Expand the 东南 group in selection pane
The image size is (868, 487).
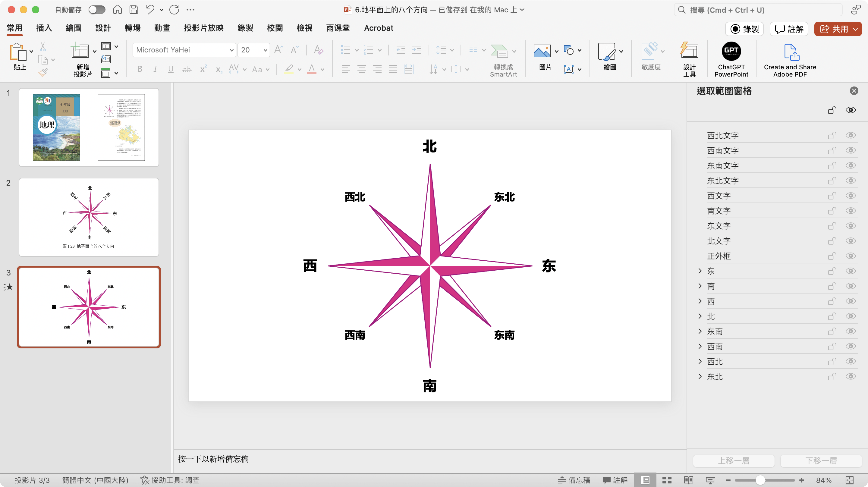click(700, 331)
